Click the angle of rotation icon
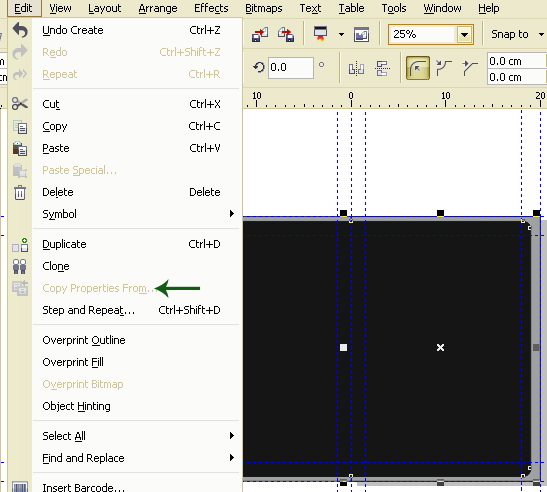The image size is (547, 492). click(x=259, y=67)
